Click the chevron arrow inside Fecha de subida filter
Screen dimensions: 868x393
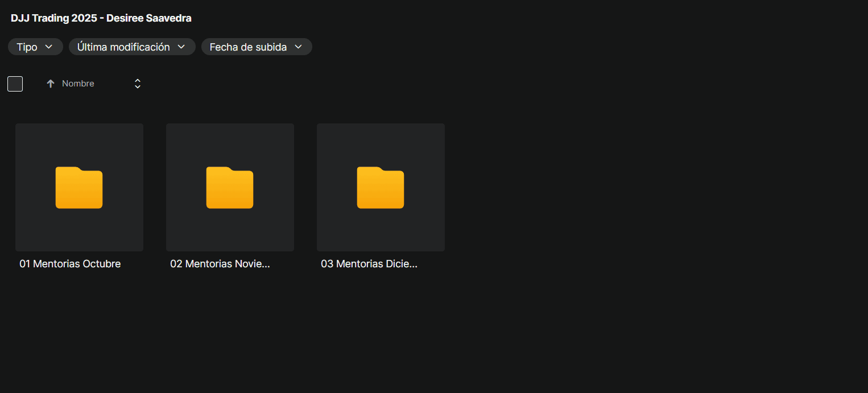299,47
